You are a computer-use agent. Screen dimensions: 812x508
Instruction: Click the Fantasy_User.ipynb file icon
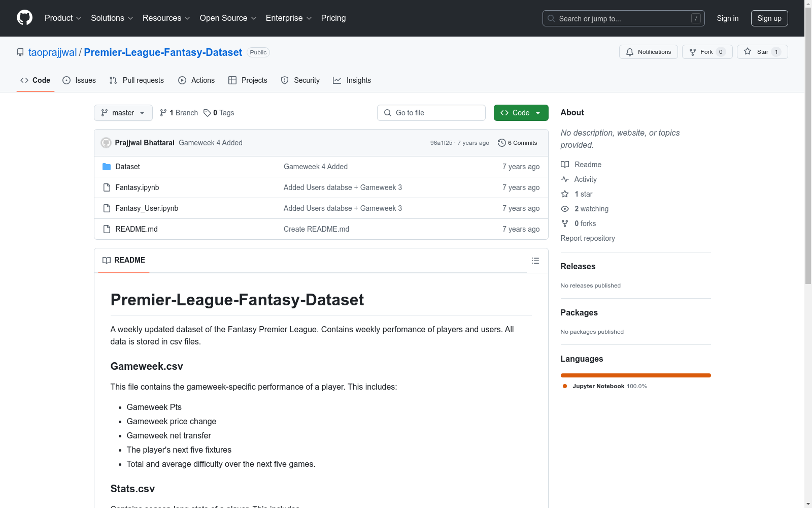(x=107, y=208)
